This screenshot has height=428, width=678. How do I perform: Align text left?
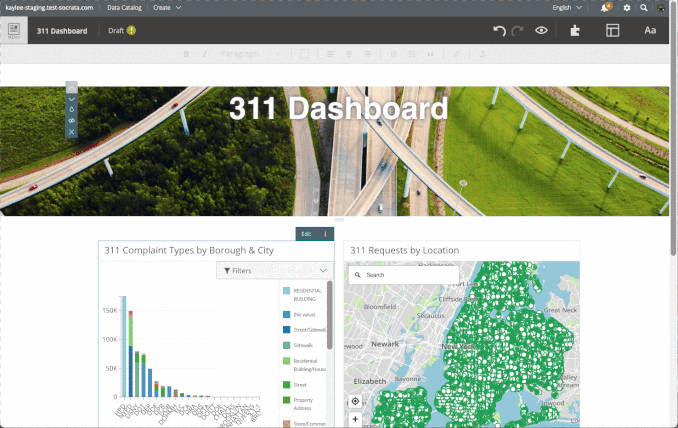click(331, 54)
